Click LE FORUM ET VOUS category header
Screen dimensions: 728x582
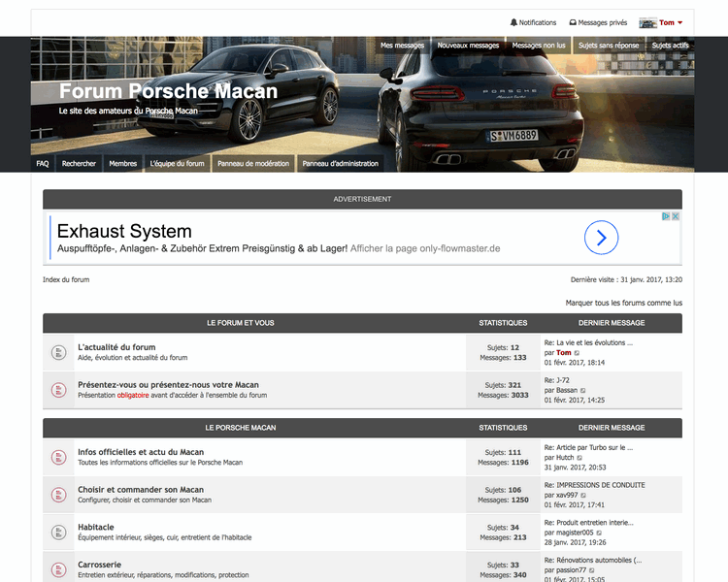tap(241, 323)
